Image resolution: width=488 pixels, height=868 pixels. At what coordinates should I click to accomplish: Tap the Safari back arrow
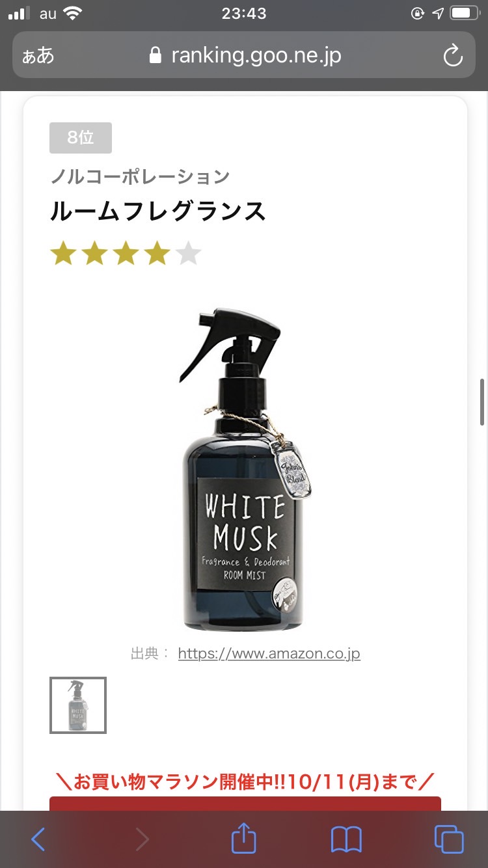coord(38,839)
